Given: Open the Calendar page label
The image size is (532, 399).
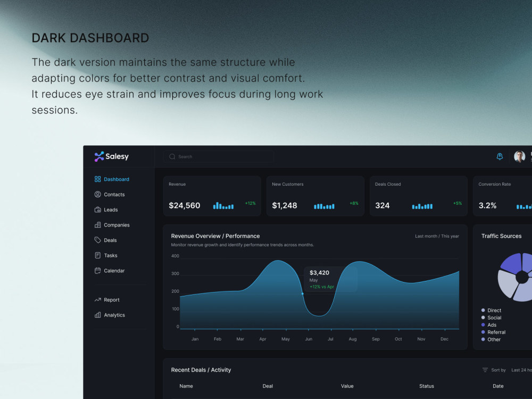Looking at the screenshot, I should tap(114, 271).
